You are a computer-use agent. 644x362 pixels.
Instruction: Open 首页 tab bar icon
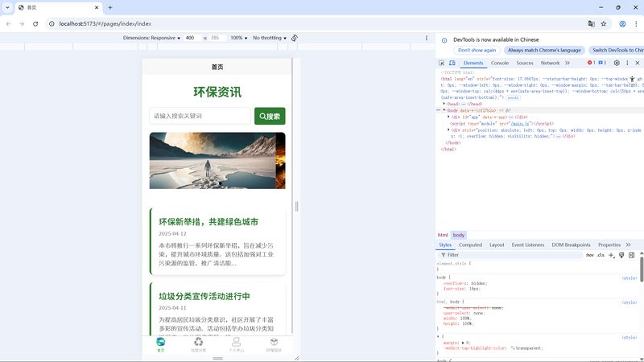point(160,342)
